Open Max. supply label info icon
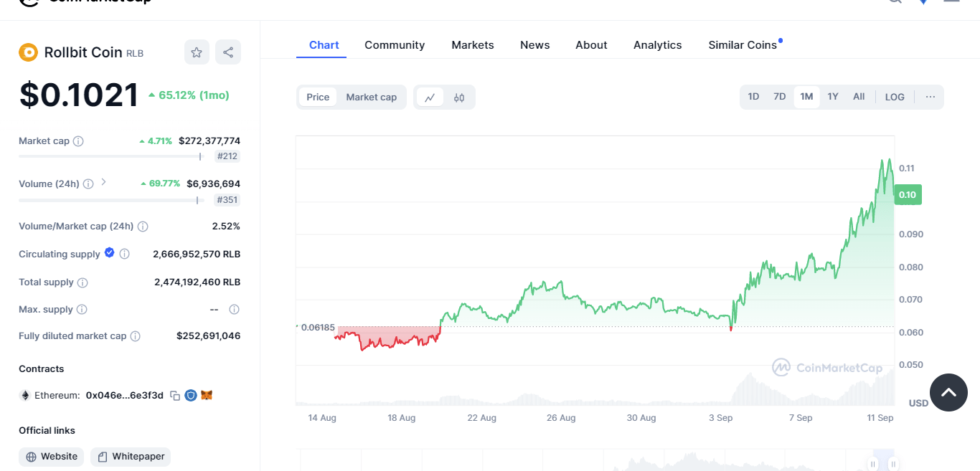 [82, 310]
